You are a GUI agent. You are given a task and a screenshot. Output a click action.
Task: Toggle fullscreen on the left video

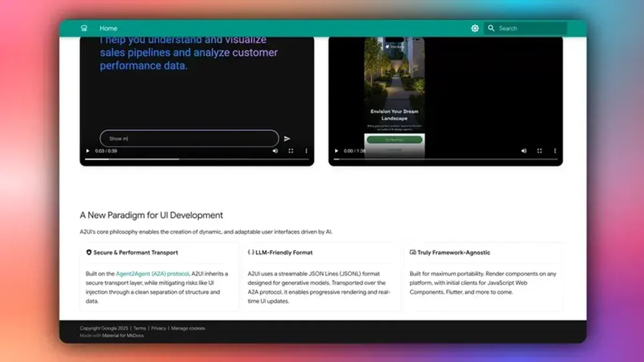pos(291,151)
